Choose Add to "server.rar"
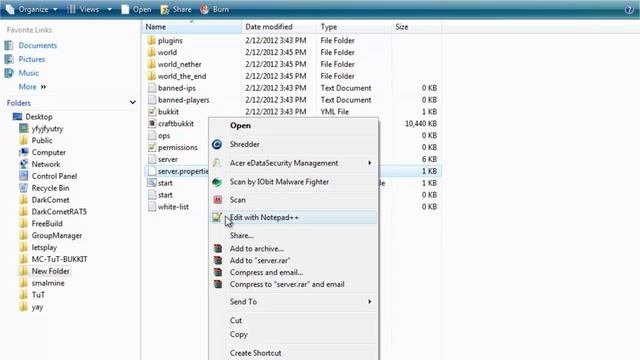Image resolution: width=640 pixels, height=360 pixels. click(x=293, y=260)
